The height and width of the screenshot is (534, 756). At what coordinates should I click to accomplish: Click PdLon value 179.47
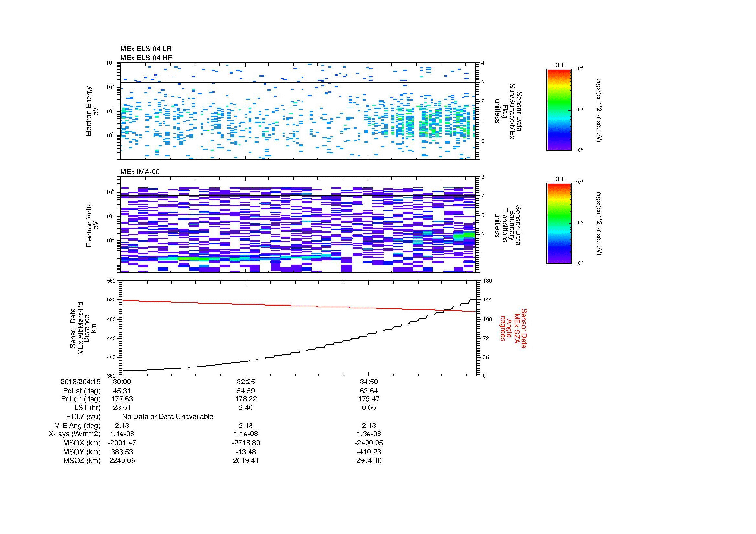click(369, 399)
